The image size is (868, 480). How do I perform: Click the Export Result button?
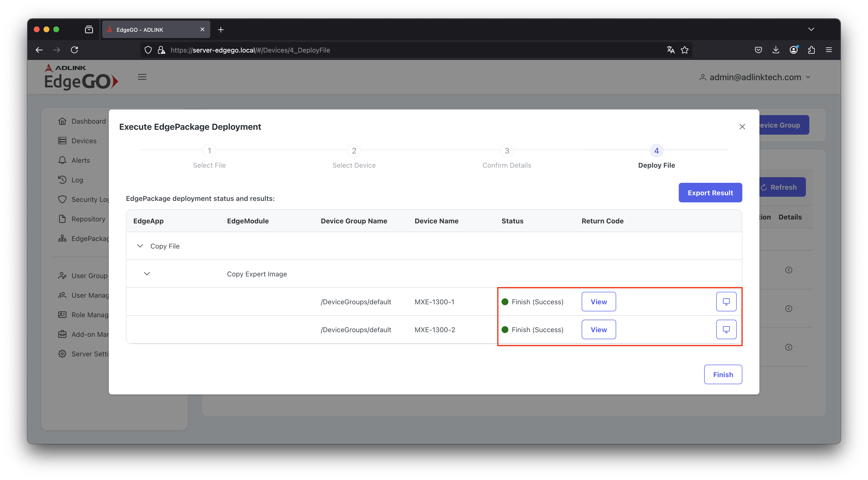pos(710,193)
